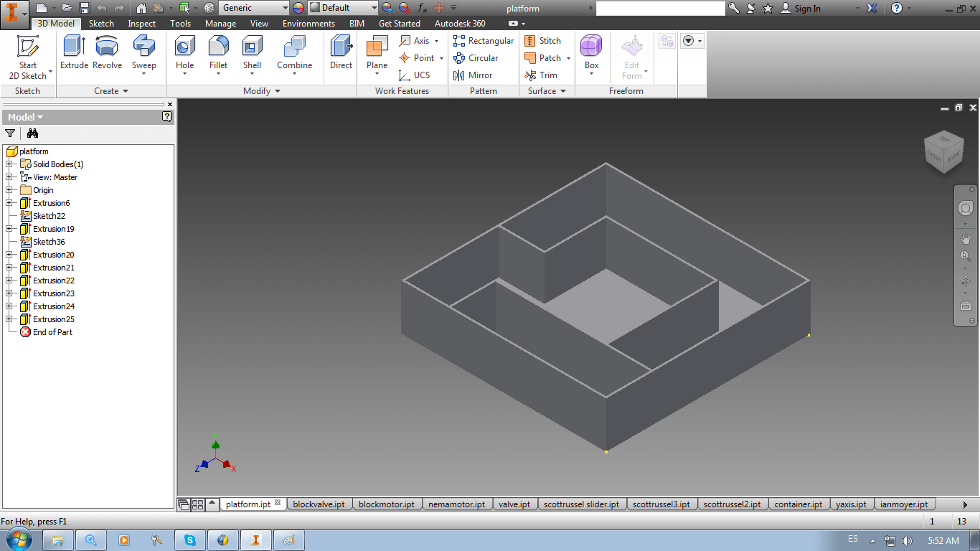Expand the View: Master node
This screenshot has height=551, width=980.
point(9,177)
